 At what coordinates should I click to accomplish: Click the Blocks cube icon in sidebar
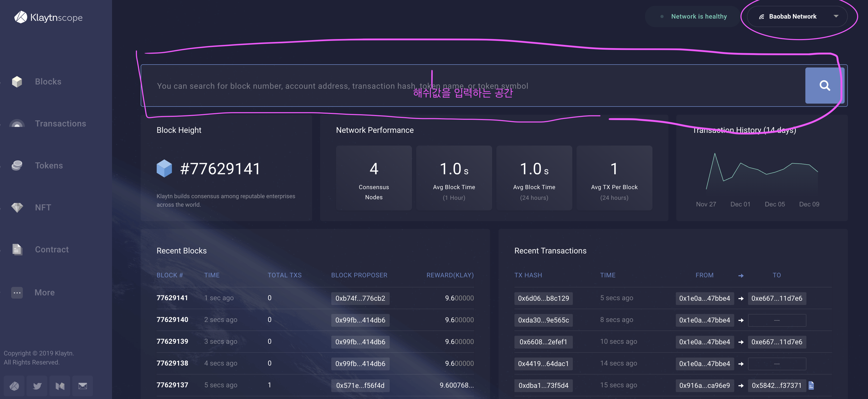point(17,82)
